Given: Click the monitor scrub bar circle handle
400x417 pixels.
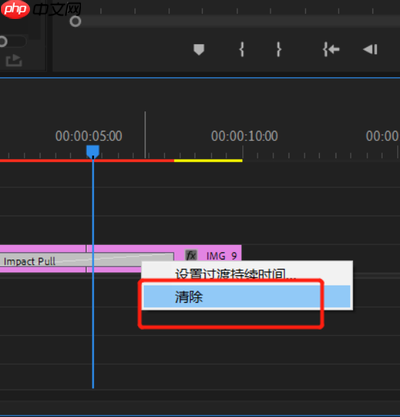Looking at the screenshot, I should coord(75,21).
